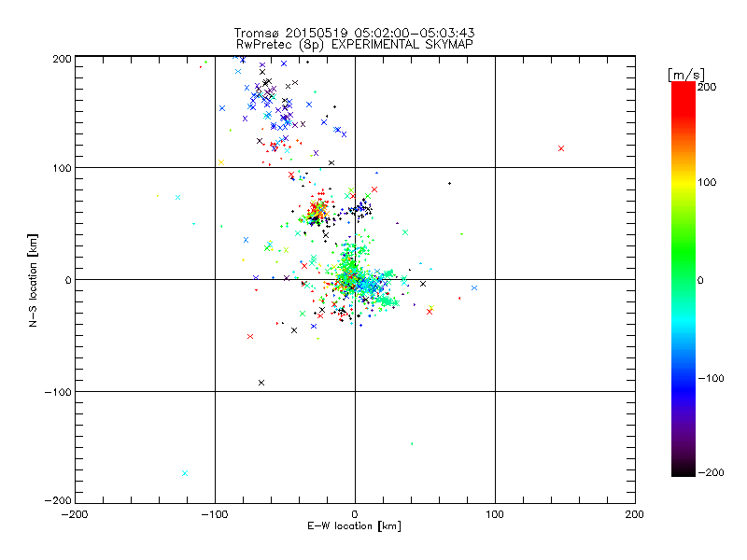Select the lone cyan X marker near bottom-left corner
Screen dimensions: 747x560
pos(185,473)
